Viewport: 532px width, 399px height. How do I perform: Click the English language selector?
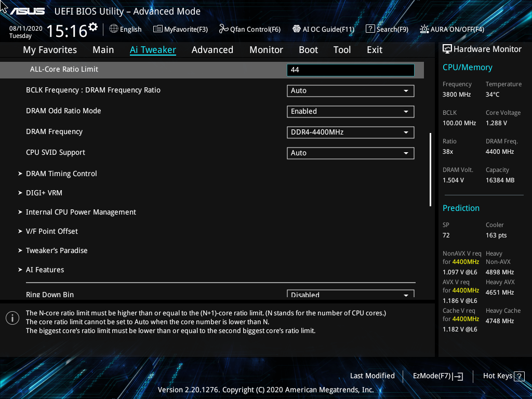coord(125,29)
